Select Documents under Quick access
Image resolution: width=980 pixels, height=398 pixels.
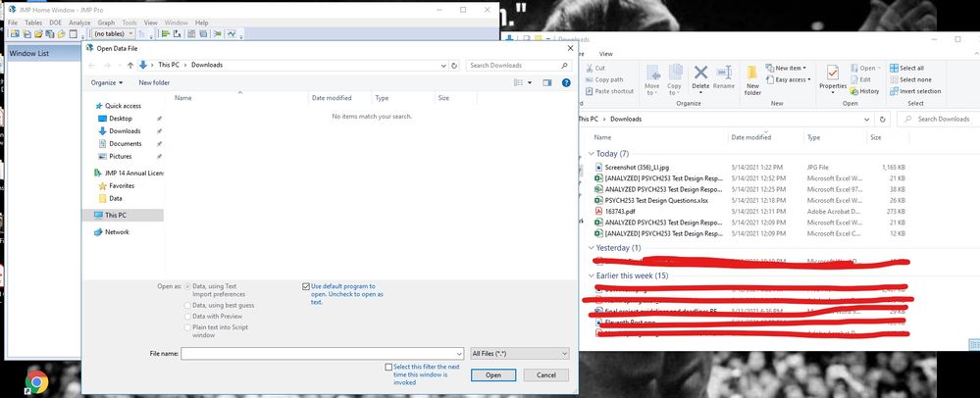point(125,144)
